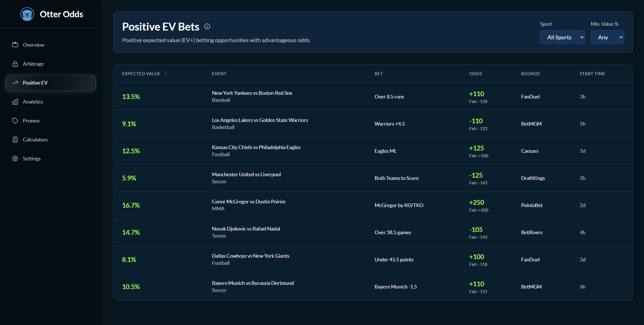Click the Otter Odds otter logo

tap(27, 14)
